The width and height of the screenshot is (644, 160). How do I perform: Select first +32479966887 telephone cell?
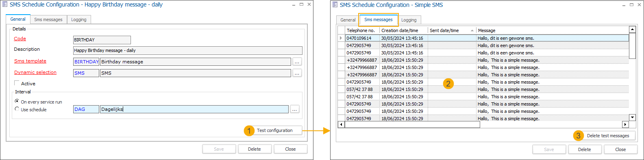pyautogui.click(x=362, y=60)
